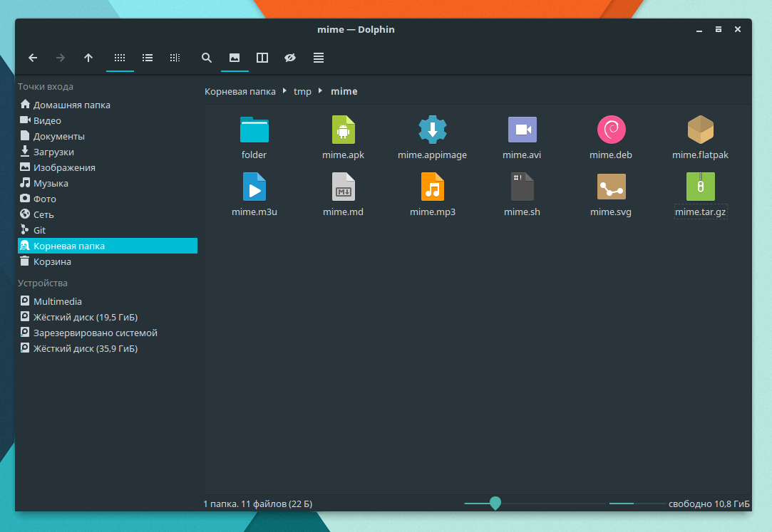Open Жёсткий диск (35,9 ГиБ) device

[108, 348]
